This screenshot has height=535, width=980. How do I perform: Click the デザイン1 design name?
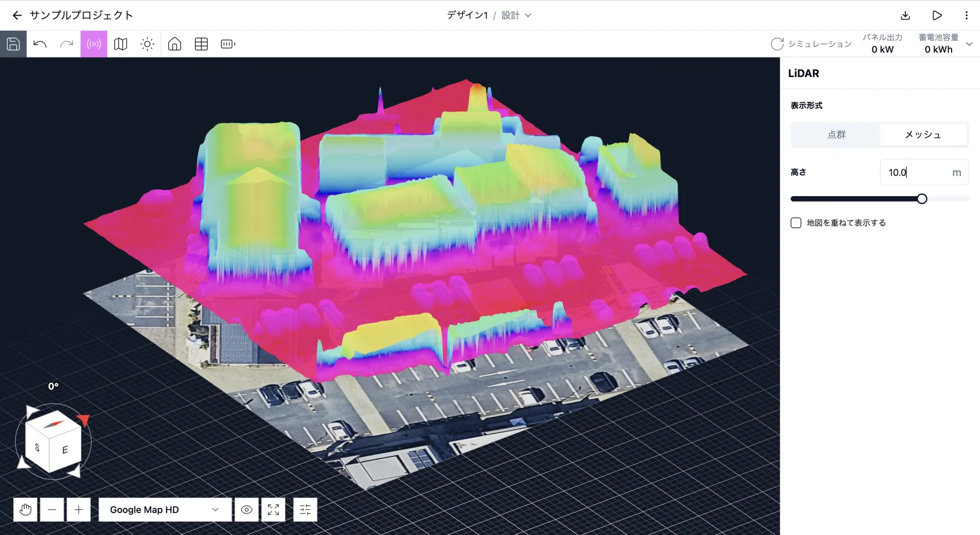pyautogui.click(x=467, y=15)
